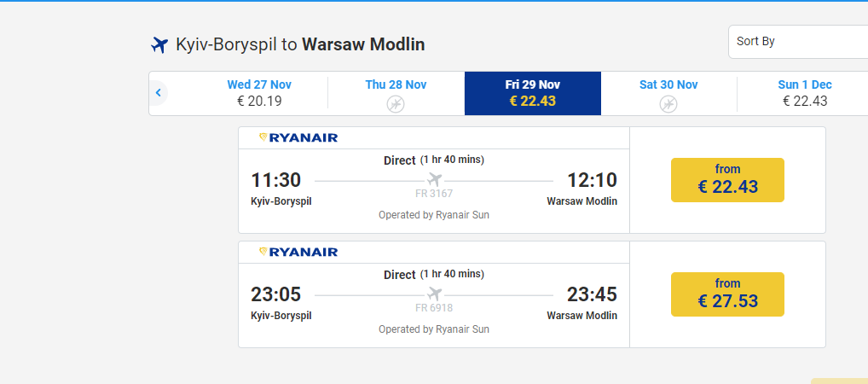Click no-flight icon under Thu 28 Nov
This screenshot has height=384, width=868.
coord(396,103)
